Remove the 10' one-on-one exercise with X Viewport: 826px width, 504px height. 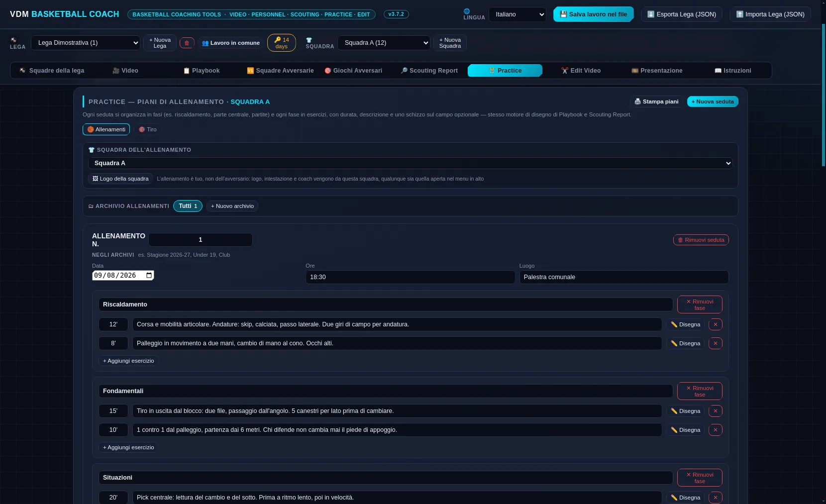[715, 430]
